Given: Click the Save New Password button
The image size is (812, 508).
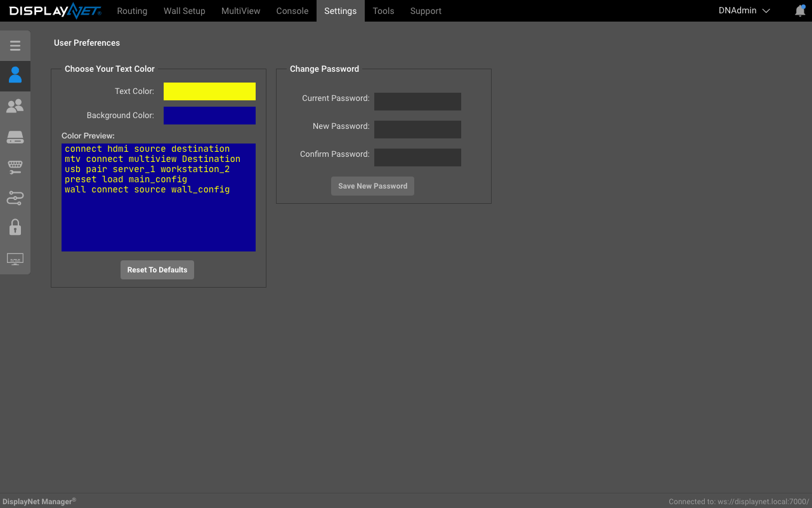Looking at the screenshot, I should coord(372,186).
